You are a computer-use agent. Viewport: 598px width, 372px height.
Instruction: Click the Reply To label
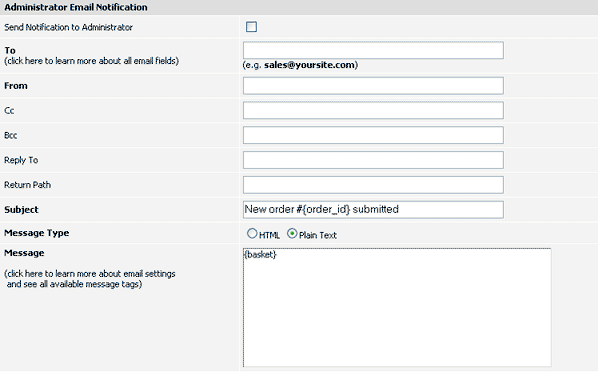click(21, 160)
